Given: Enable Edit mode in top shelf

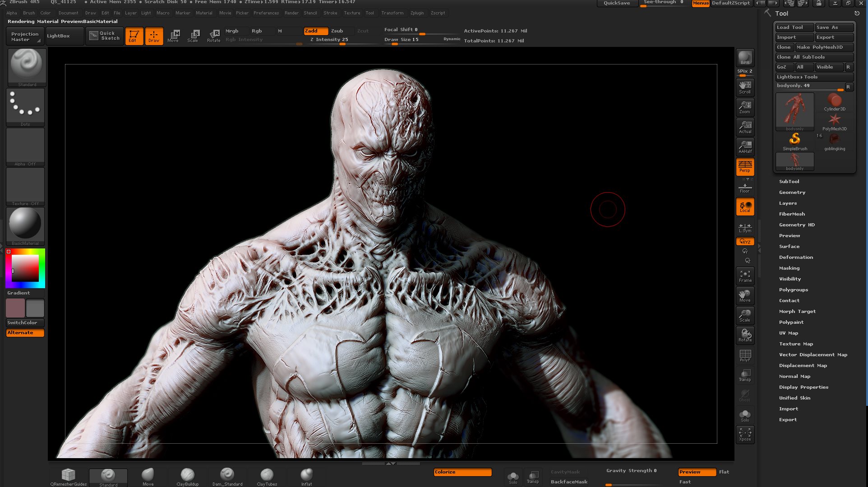Looking at the screenshot, I should coord(134,36).
